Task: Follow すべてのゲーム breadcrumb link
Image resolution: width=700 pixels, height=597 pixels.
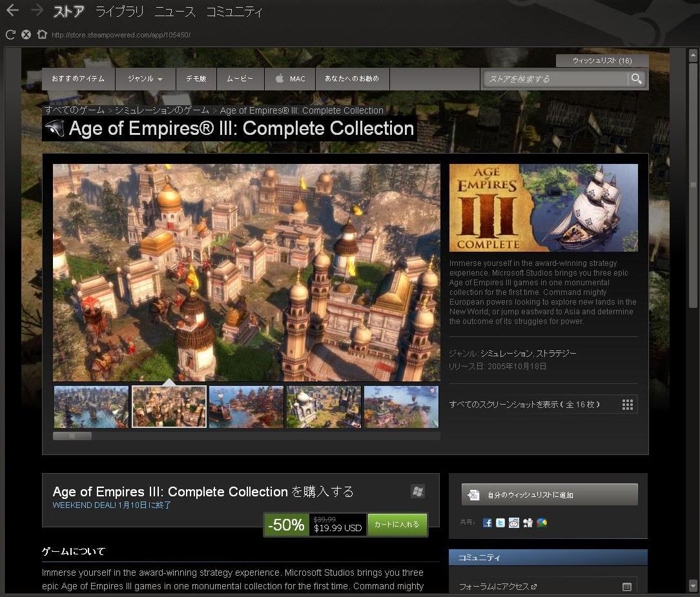Action: (74, 110)
